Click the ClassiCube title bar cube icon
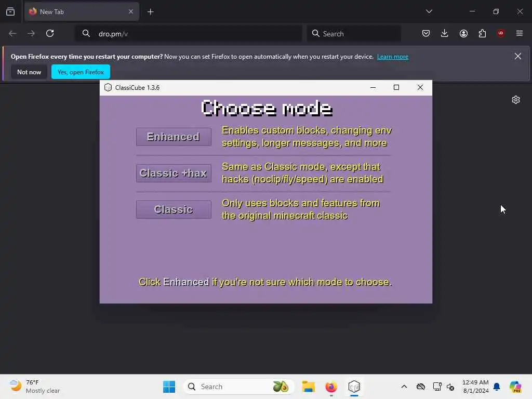This screenshot has height=399, width=532. pyautogui.click(x=108, y=87)
